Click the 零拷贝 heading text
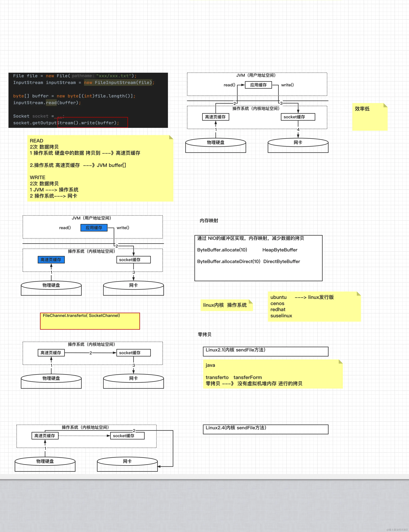Screen dimensions: 409x532 click(x=204, y=334)
